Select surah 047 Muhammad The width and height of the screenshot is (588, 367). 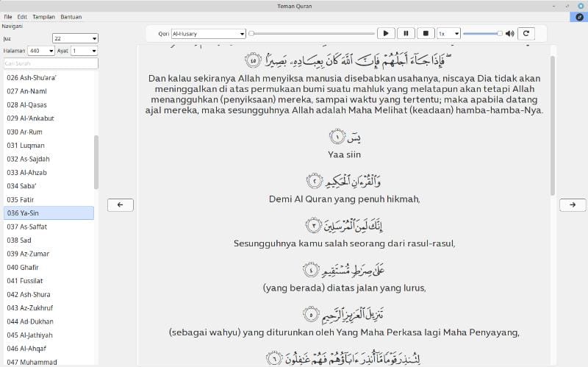[49, 362]
